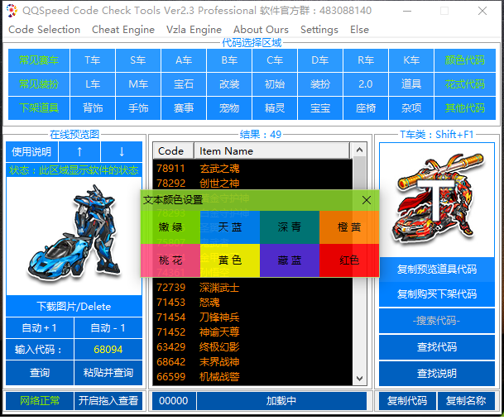The width and height of the screenshot is (504, 420).
Task: Click the 复制名称 copy name button
Action: [466, 401]
